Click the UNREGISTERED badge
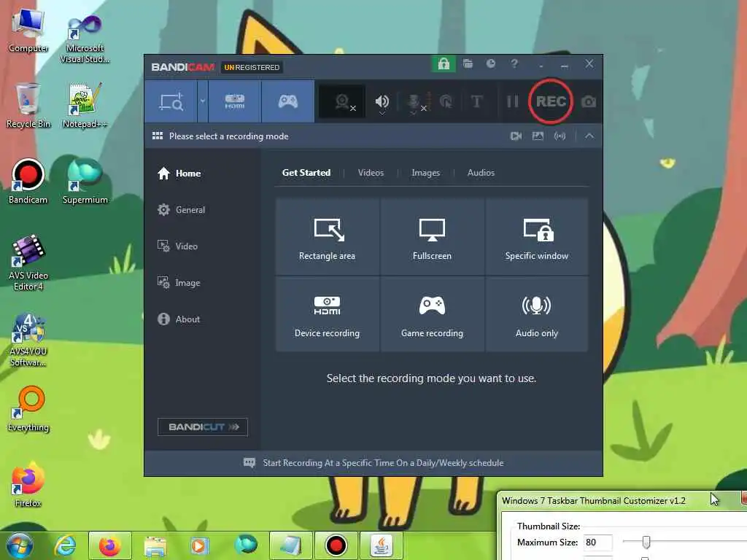747x560 pixels. click(x=252, y=67)
